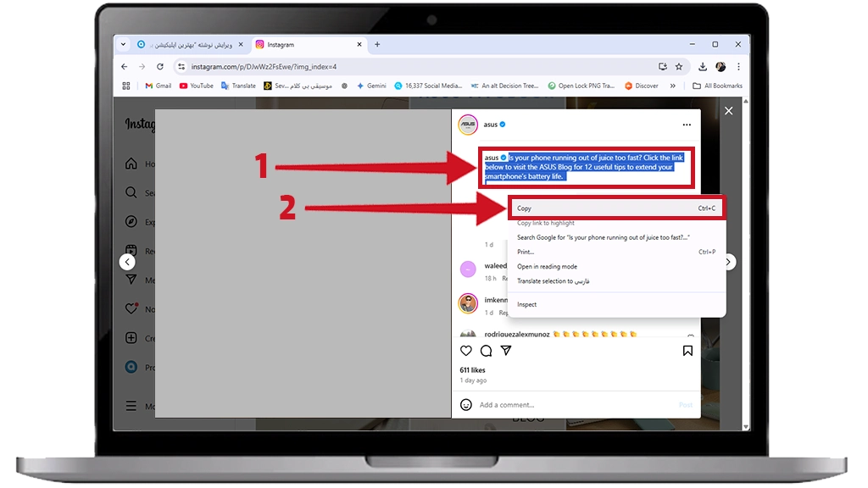Viewport: 868px width, 488px height.
Task: Expand hidden bookmarks chevron
Action: point(672,86)
